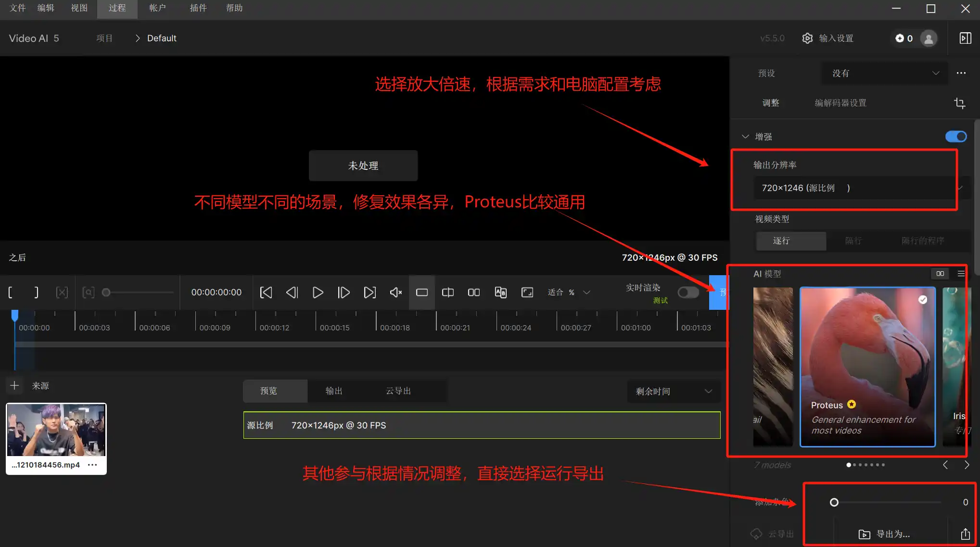Image resolution: width=980 pixels, height=547 pixels.
Task: Switch to the Cloud Export (云导出) tab
Action: click(398, 391)
